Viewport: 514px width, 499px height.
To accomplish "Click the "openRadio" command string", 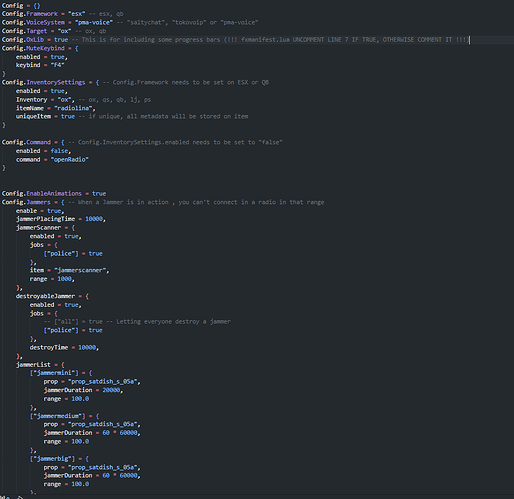I will 70,160.
